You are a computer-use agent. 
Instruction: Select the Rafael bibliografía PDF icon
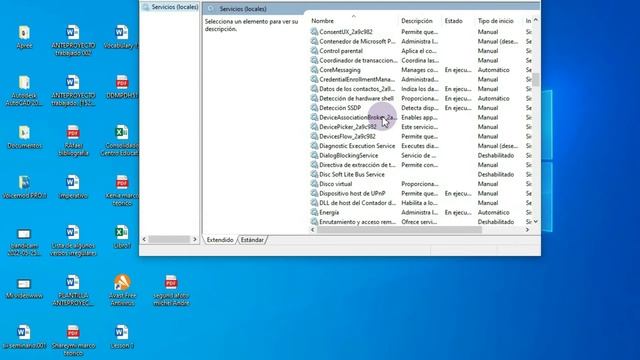[73, 133]
